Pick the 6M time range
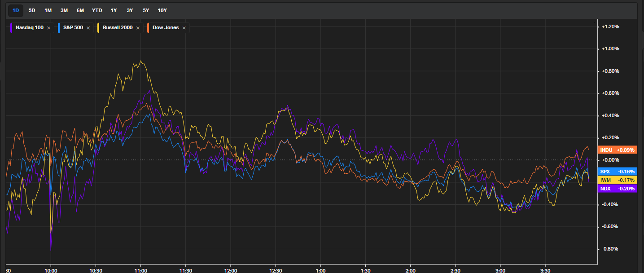 (x=80, y=10)
